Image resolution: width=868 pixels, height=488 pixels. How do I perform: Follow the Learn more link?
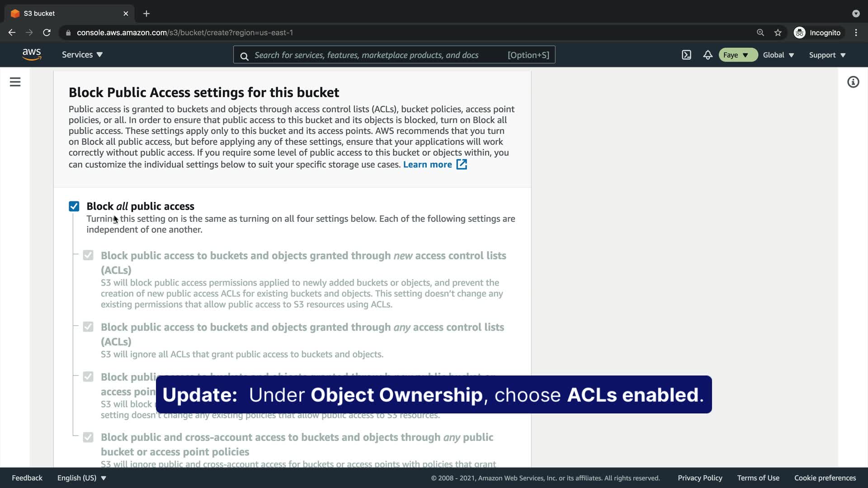[427, 164]
